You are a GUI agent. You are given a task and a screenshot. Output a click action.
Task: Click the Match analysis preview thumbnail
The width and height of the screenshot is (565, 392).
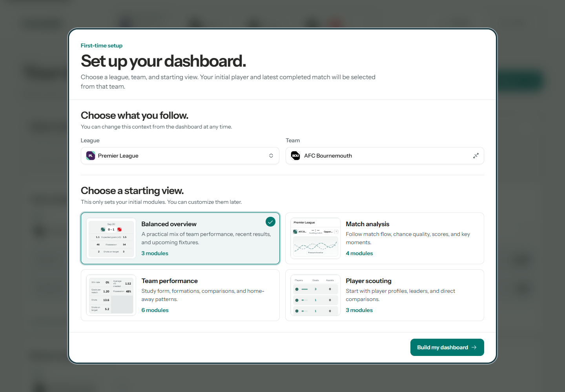(x=315, y=238)
